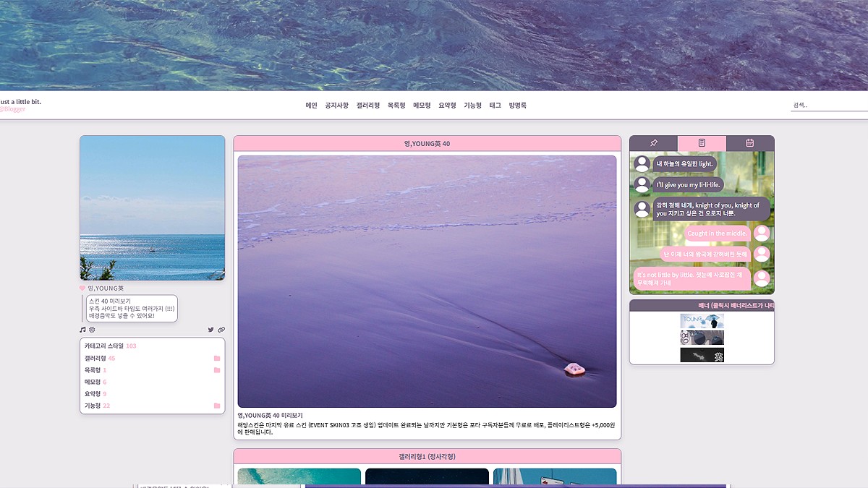The width and height of the screenshot is (868, 488).
Task: Click the 카테고리 스타일 category link
Action: tap(104, 346)
